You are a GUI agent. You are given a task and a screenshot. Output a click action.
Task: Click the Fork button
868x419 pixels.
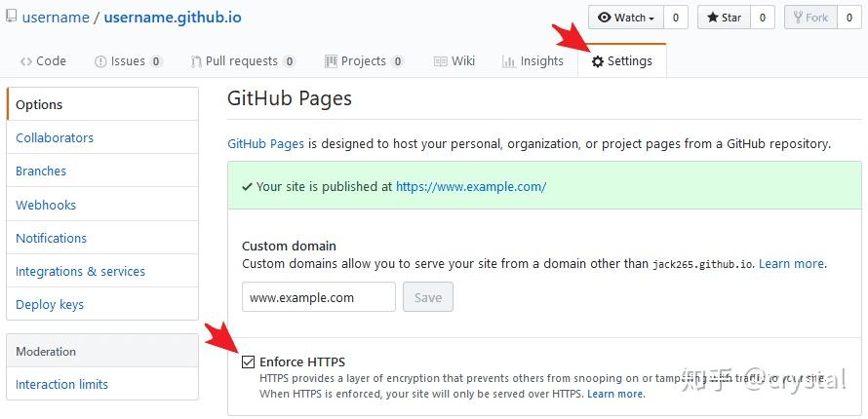coord(811,18)
